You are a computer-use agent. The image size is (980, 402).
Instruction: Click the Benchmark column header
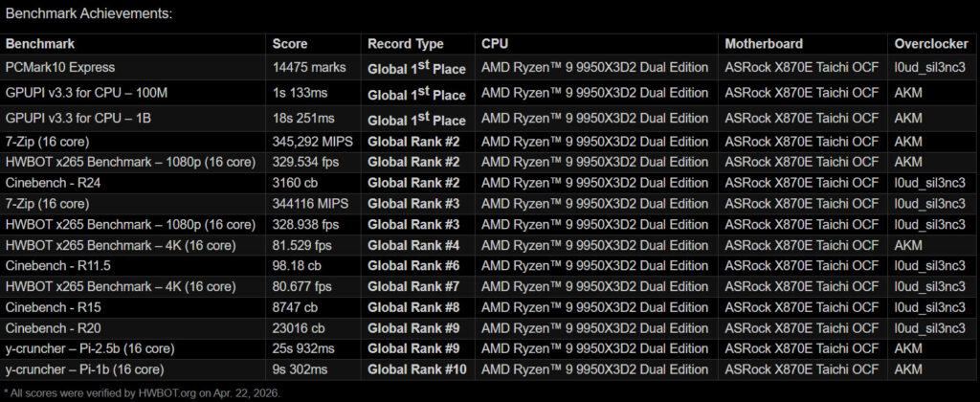[40, 44]
